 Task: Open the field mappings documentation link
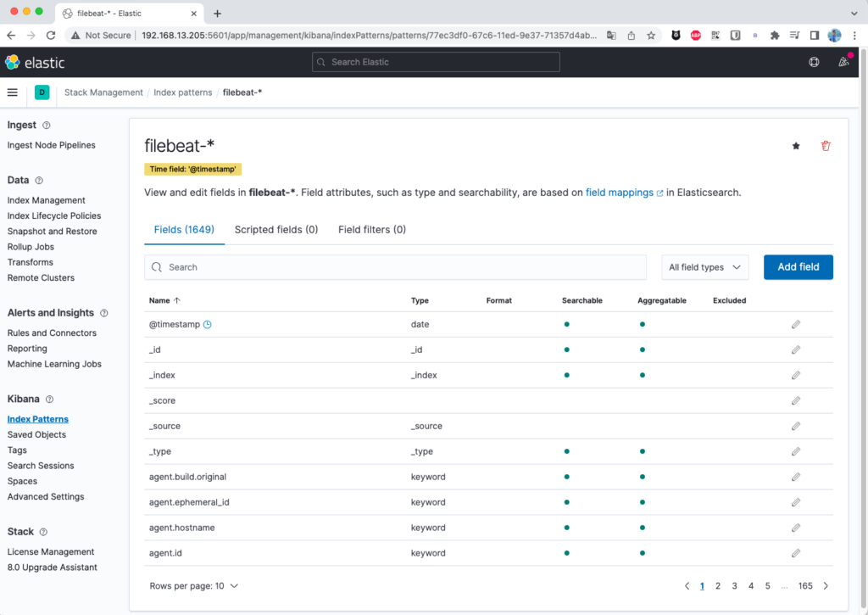click(x=624, y=193)
